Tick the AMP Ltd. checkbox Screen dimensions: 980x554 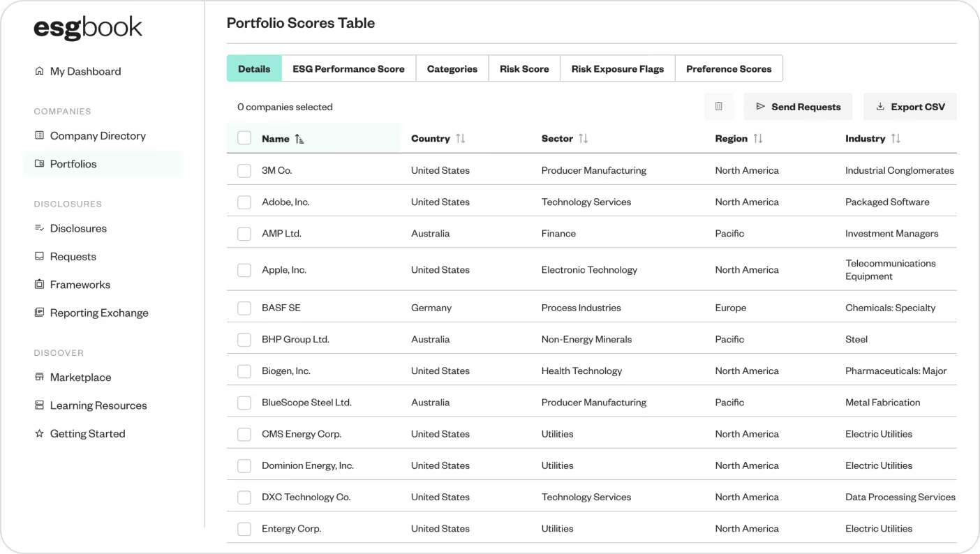[244, 234]
